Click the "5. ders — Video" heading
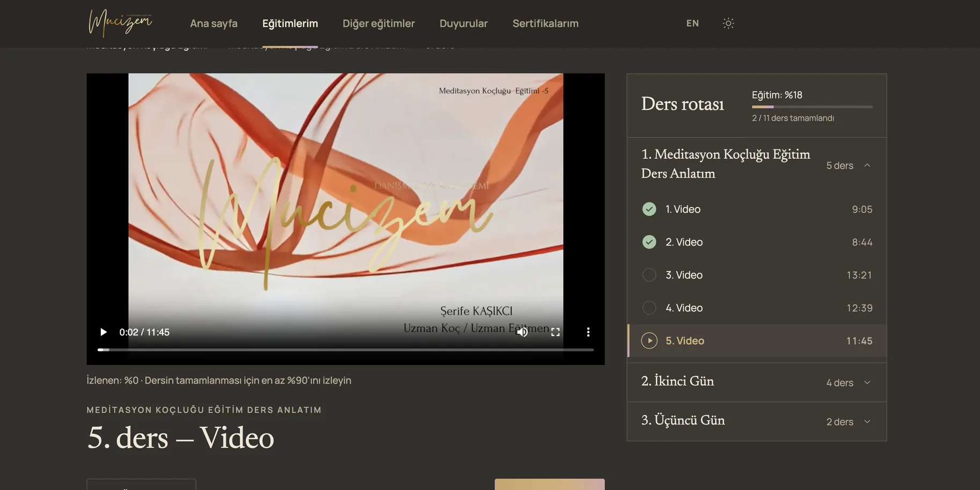 point(180,437)
